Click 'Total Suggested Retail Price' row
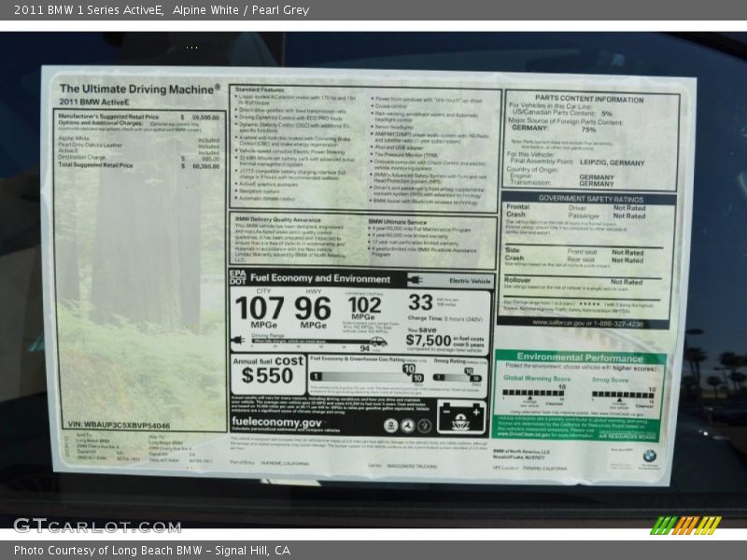This screenshot has width=747, height=560. 138,166
